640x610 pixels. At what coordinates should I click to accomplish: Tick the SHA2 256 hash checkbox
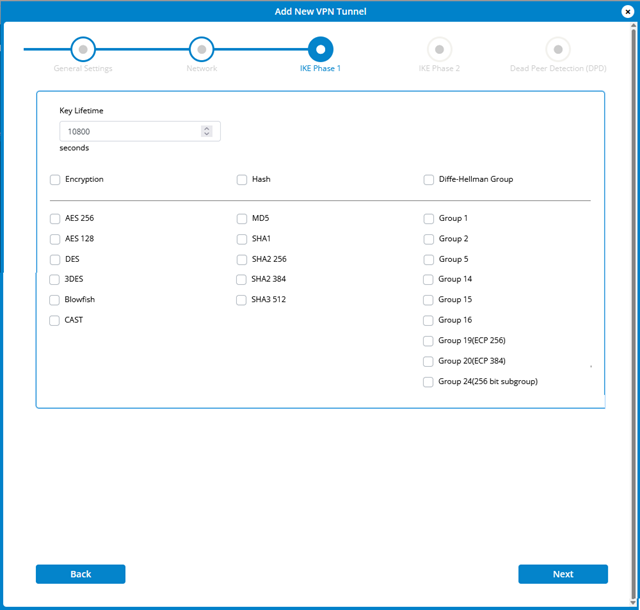click(242, 259)
